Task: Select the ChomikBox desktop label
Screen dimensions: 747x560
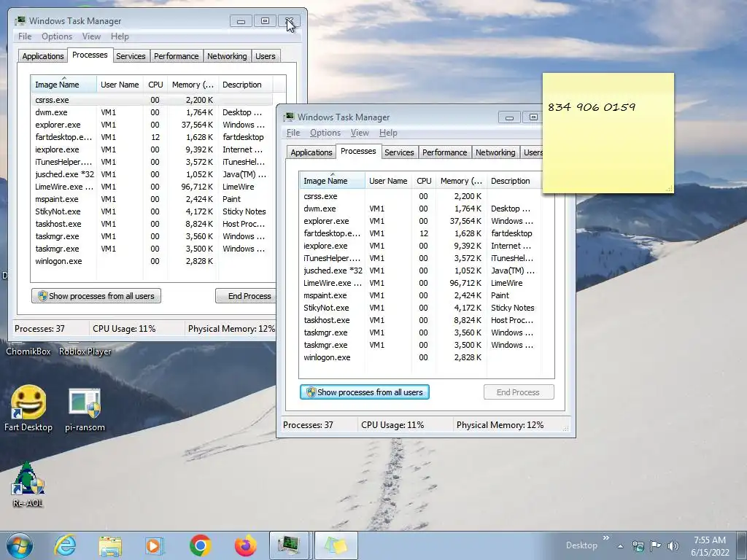Action: click(28, 351)
